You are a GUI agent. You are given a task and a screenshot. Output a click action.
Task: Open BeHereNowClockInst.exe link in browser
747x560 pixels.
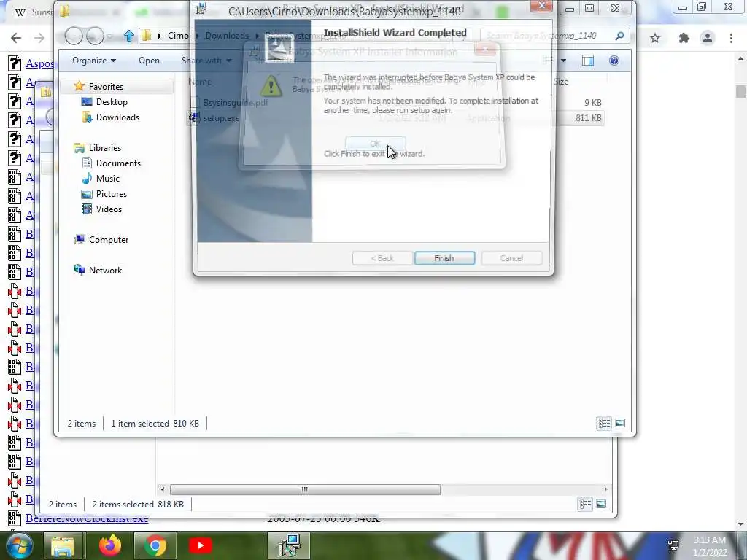point(87,518)
